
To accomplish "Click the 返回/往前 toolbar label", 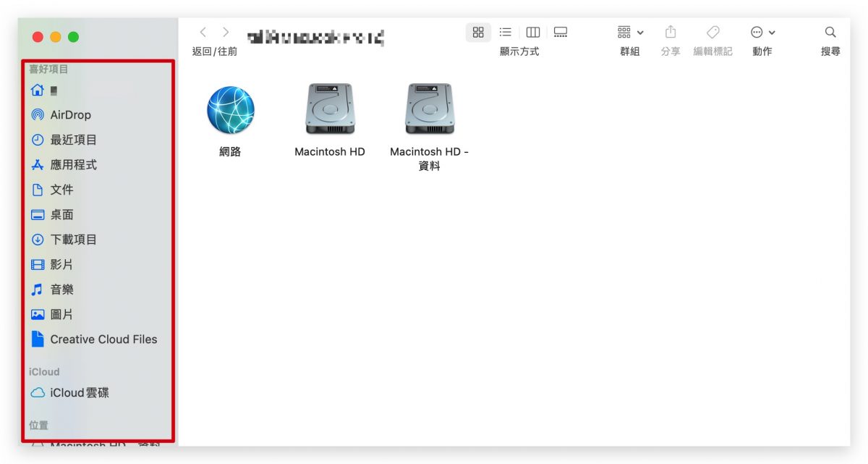I will click(215, 51).
